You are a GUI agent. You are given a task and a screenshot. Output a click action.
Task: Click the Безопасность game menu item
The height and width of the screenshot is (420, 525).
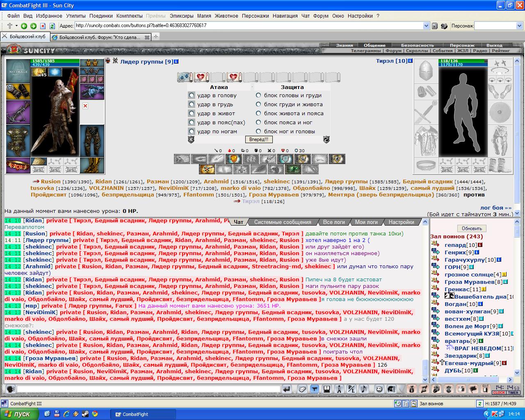(x=417, y=45)
